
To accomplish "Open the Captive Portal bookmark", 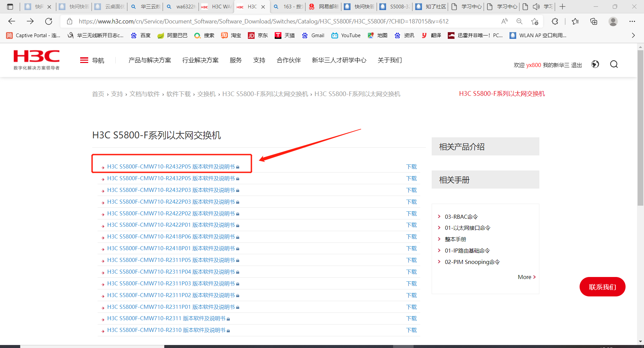I will click(x=33, y=36).
